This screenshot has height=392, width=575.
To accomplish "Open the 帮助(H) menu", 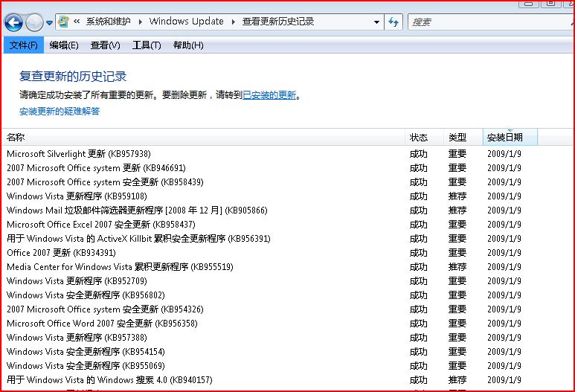I will coord(188,45).
